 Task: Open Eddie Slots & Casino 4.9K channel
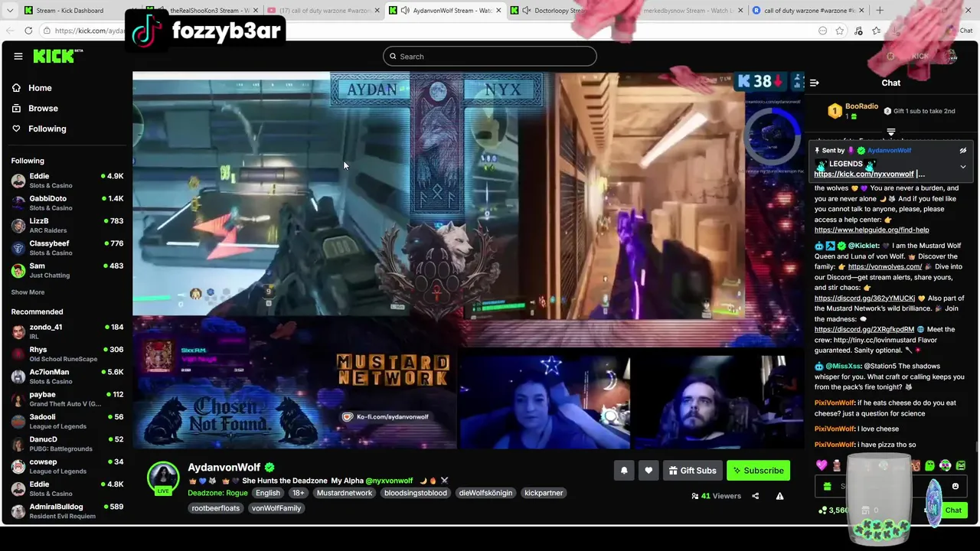point(67,181)
